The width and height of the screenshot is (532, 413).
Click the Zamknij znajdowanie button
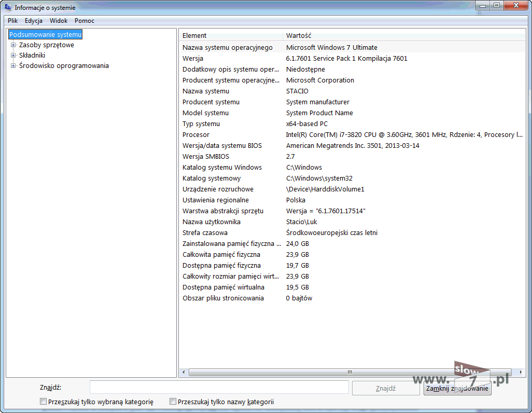click(x=457, y=388)
